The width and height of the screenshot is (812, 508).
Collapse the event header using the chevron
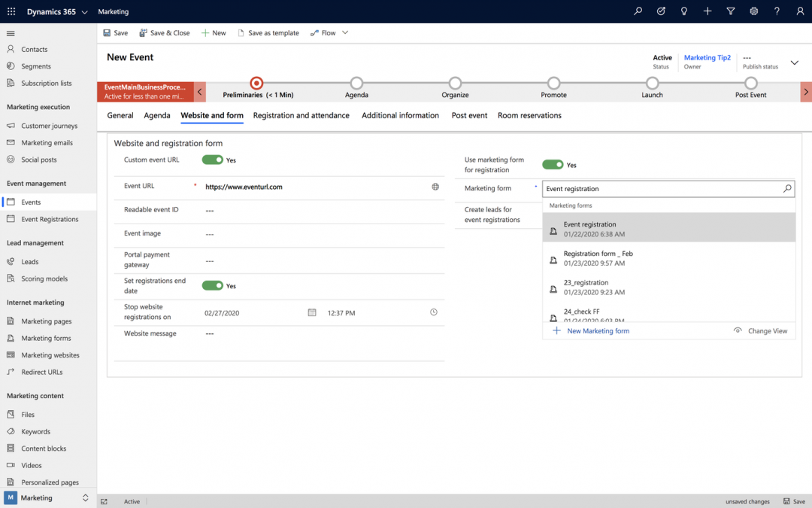click(795, 62)
